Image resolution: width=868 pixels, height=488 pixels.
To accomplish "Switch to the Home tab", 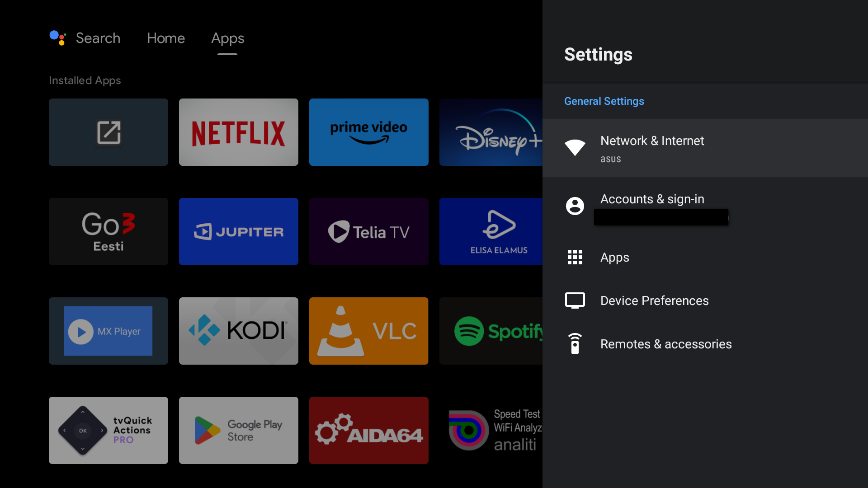I will pyautogui.click(x=166, y=38).
